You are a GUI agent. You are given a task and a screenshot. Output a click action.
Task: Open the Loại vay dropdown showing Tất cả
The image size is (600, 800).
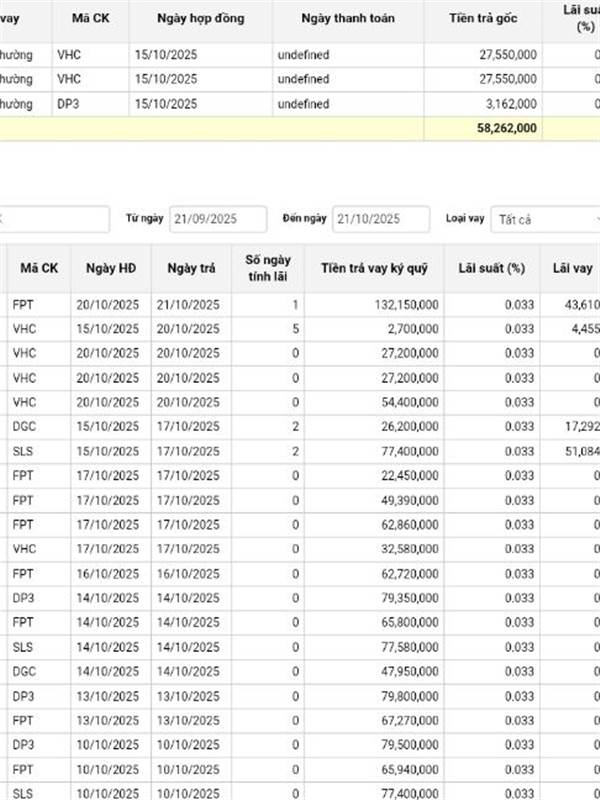[545, 219]
